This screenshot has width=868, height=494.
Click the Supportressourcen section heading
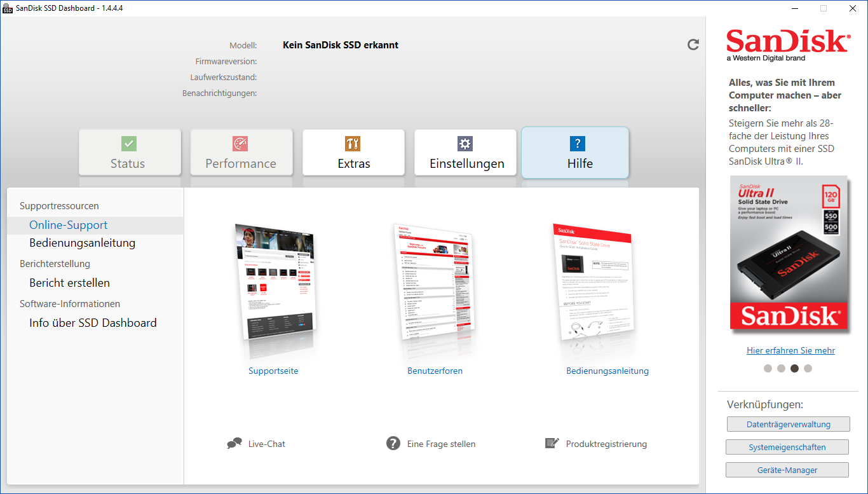point(59,206)
